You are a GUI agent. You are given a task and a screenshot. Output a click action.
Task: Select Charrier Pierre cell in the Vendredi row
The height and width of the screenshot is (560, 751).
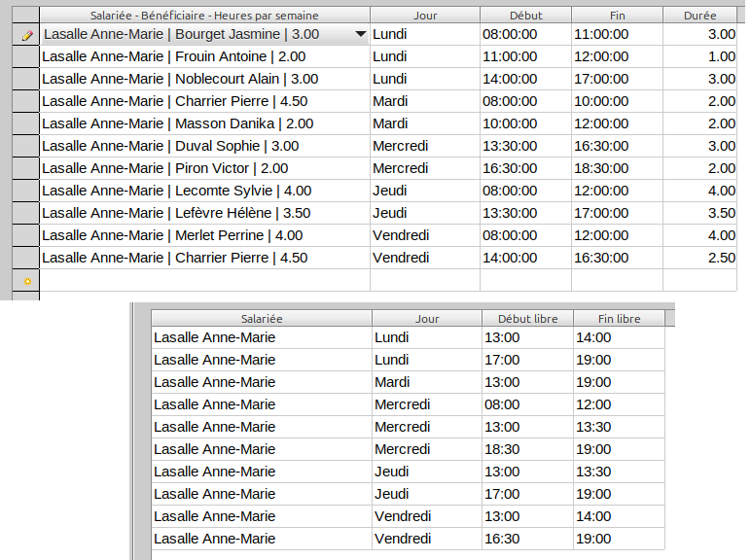click(x=205, y=258)
